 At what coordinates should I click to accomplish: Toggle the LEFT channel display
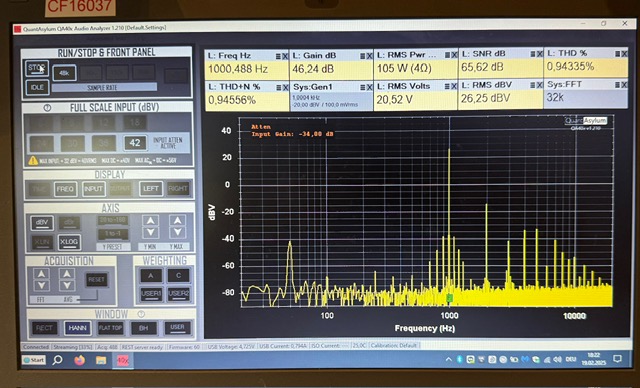[151, 188]
